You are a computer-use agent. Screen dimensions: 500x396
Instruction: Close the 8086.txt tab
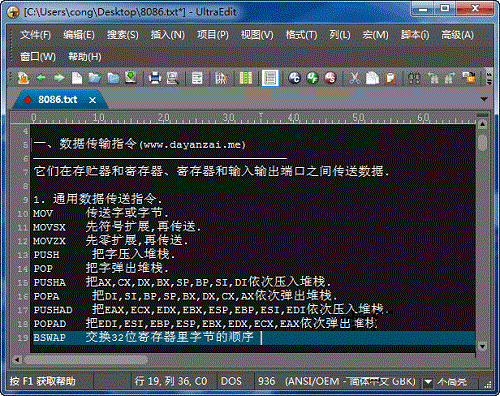pyautogui.click(x=92, y=100)
